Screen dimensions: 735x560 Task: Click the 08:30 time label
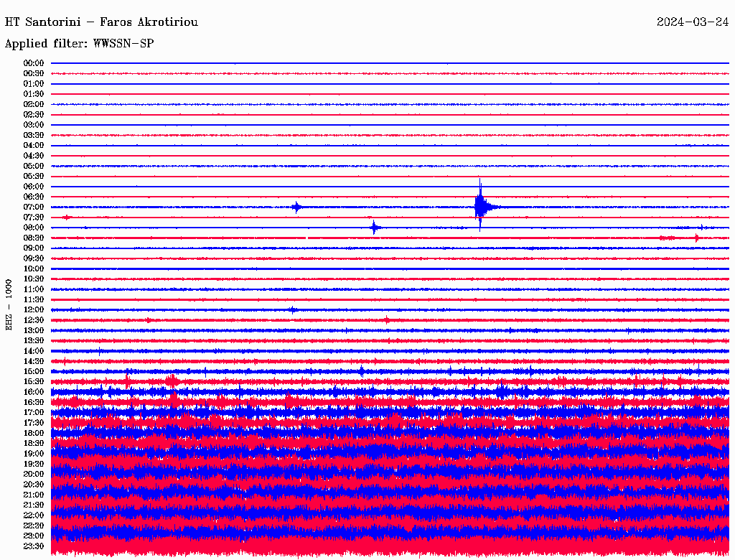[x=33, y=238]
